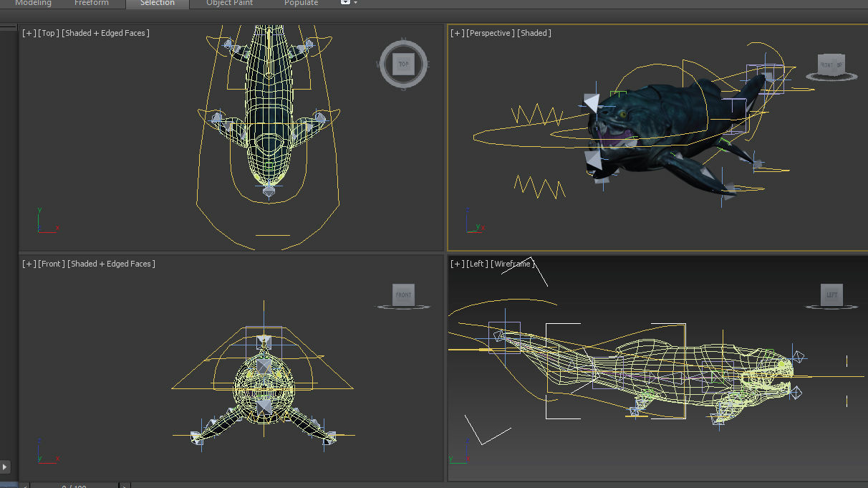Screen dimensions: 868x488
Task: Open the Freeform ribbon tab
Action: 92,4
